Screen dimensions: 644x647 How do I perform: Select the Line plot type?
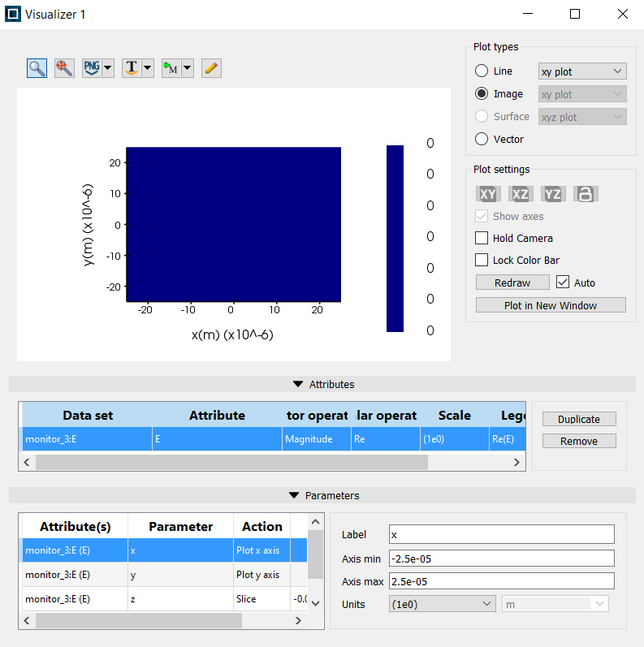pos(482,71)
